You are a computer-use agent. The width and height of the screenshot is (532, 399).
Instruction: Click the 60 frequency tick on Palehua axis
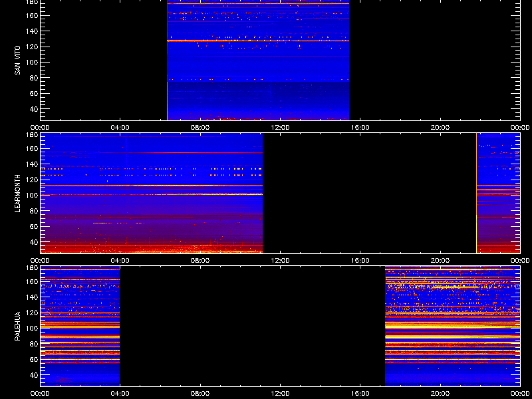[x=34, y=359]
